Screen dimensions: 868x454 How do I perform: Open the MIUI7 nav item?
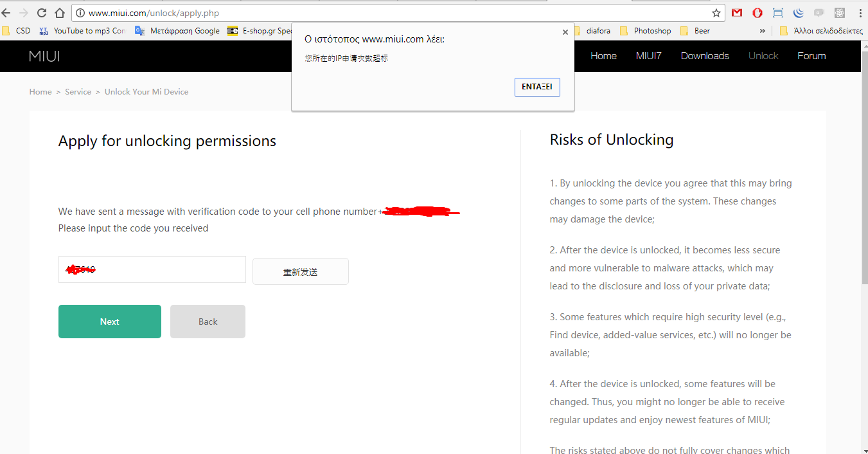pos(649,56)
